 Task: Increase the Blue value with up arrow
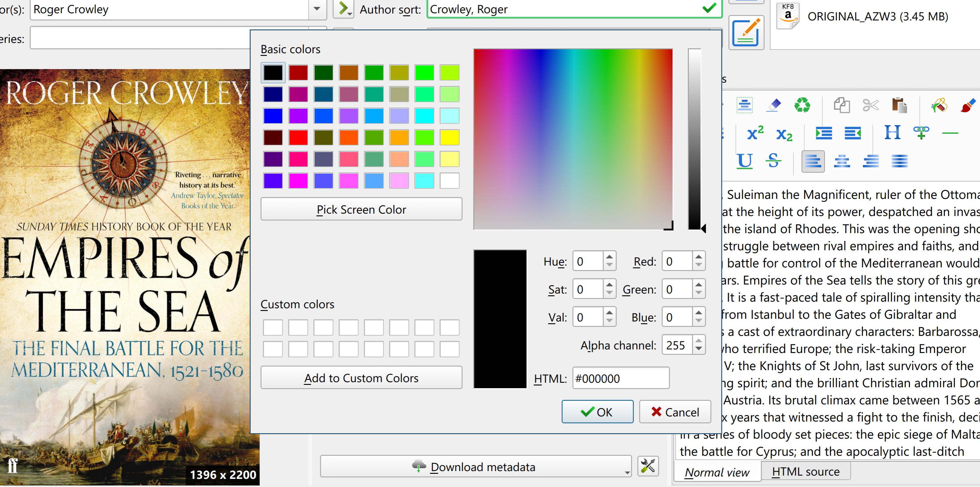pos(699,312)
